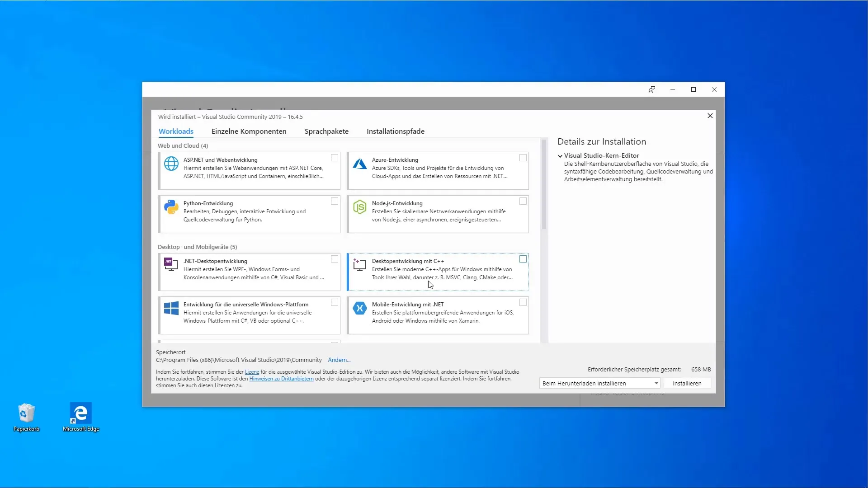Open Papierkorb desktop icon
868x488 pixels.
click(x=26, y=418)
